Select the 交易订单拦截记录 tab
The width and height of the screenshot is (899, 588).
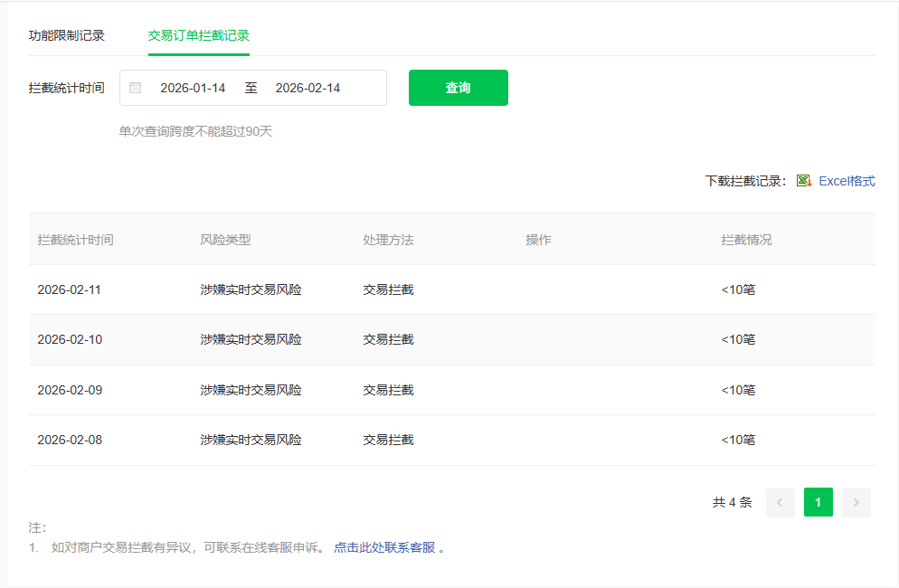(x=198, y=35)
